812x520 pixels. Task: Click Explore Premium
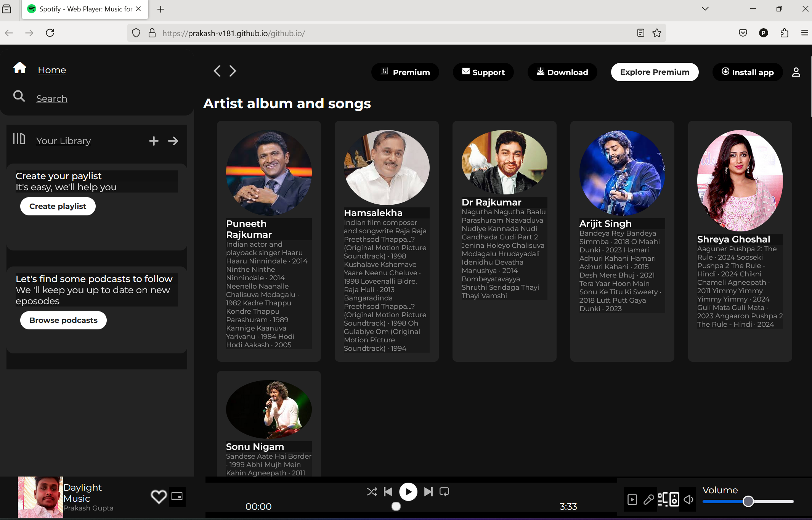655,72
